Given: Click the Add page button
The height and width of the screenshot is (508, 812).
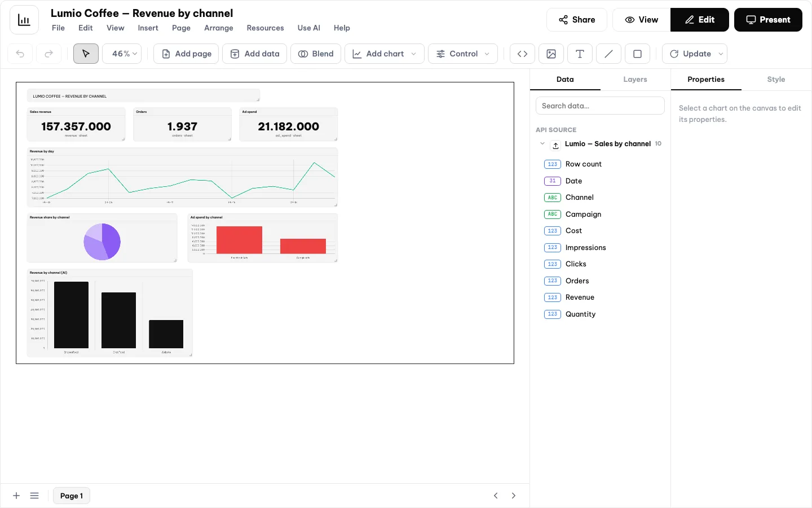Looking at the screenshot, I should [186, 54].
